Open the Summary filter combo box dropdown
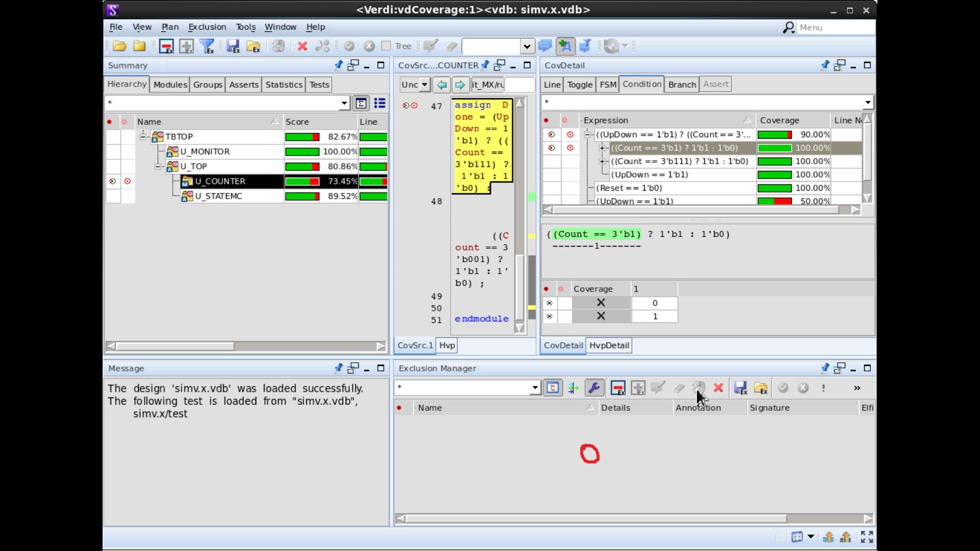 point(344,104)
